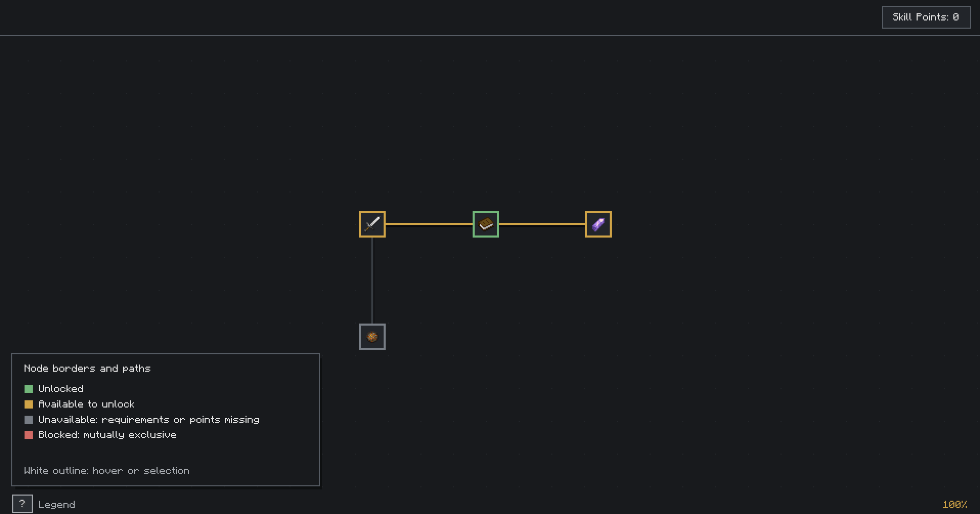Click the yellow path between sword and book
980x514 pixels.
tap(429, 224)
